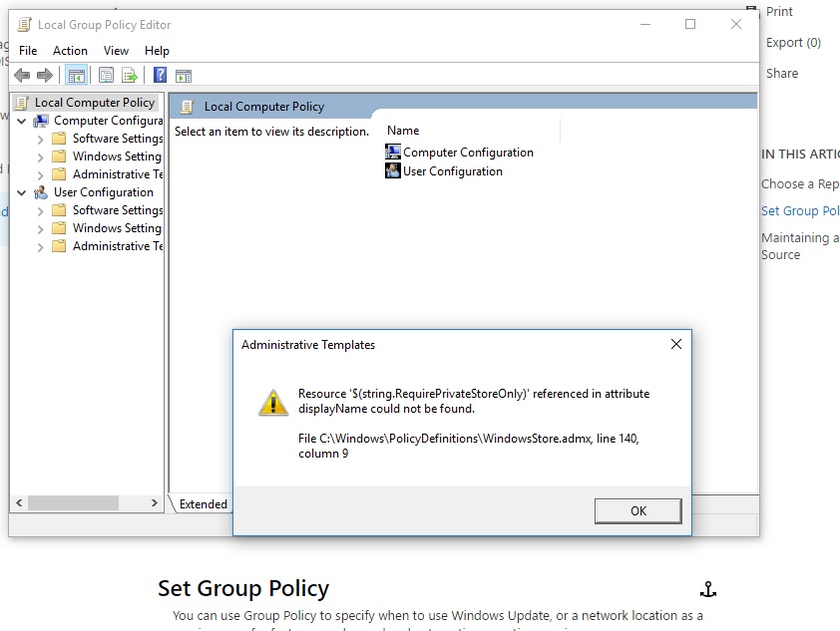Minimize the Local Group Policy Editor window

coord(645,25)
